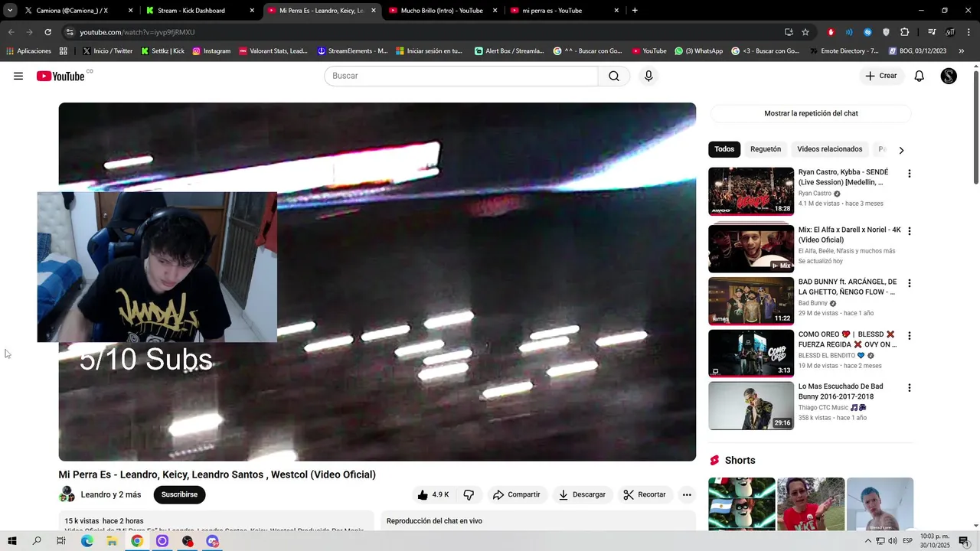Click the address bar URL
The height and width of the screenshot is (551, 980).
click(138, 32)
